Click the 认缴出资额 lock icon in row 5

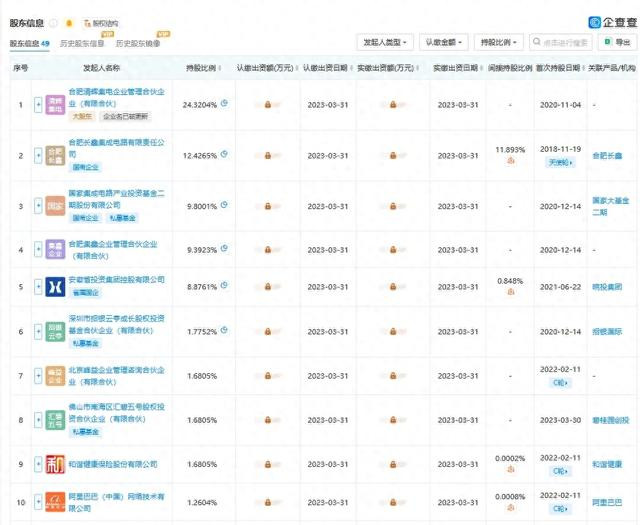[268, 287]
